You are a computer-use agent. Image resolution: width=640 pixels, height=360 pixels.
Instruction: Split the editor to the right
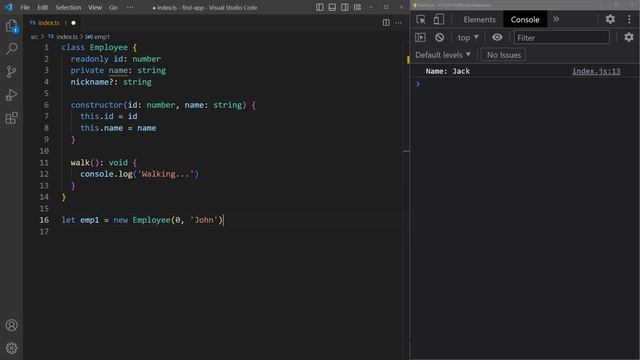pos(386,23)
